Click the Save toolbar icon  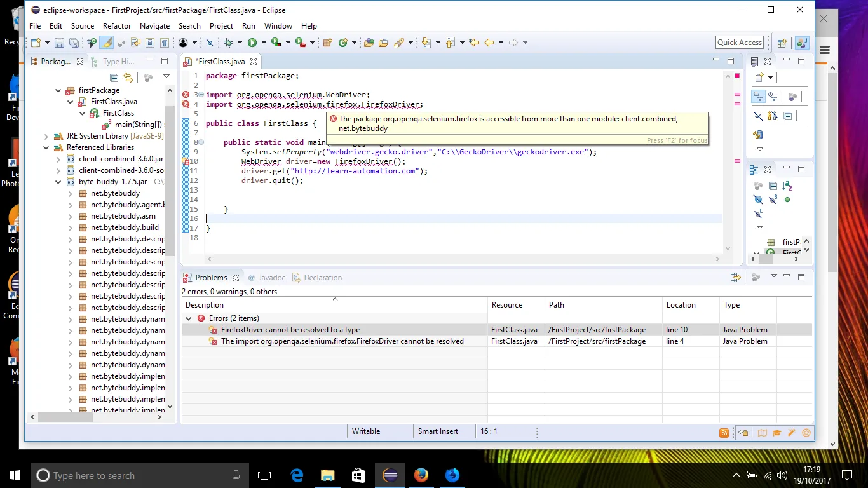(x=59, y=43)
